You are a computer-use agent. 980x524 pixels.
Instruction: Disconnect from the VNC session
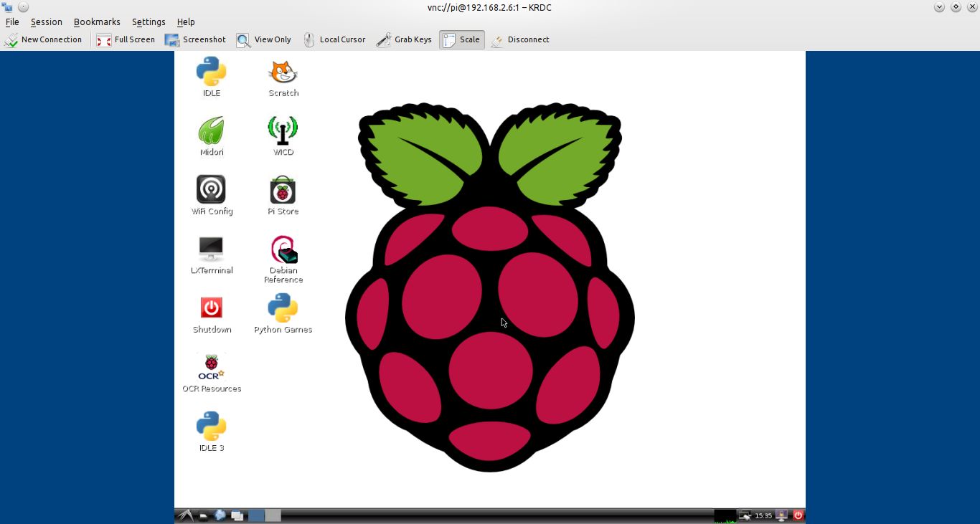pos(520,40)
